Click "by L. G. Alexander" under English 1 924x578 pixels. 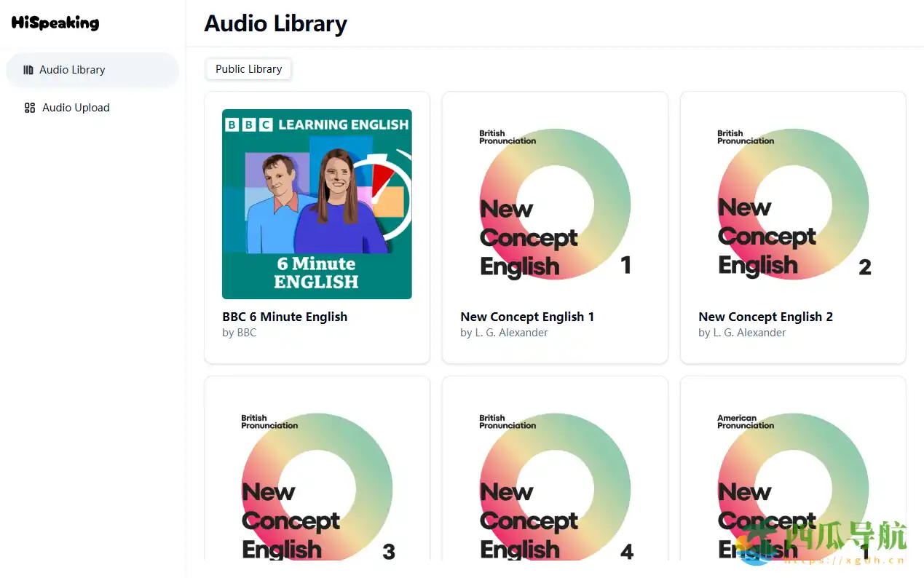pos(504,333)
